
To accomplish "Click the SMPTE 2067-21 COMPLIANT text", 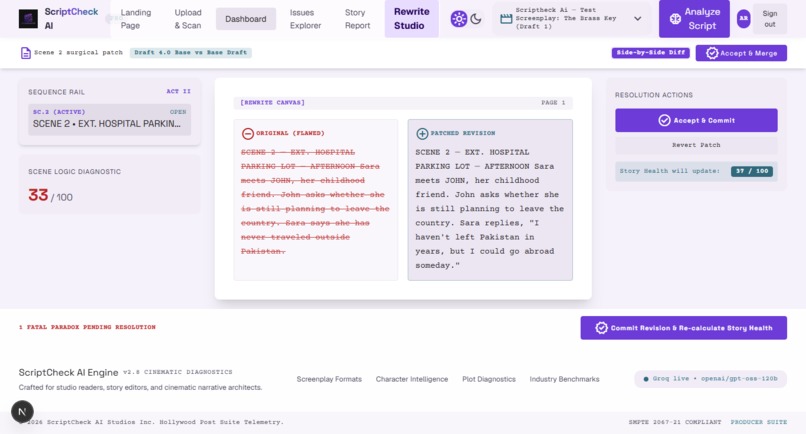I will (675, 422).
